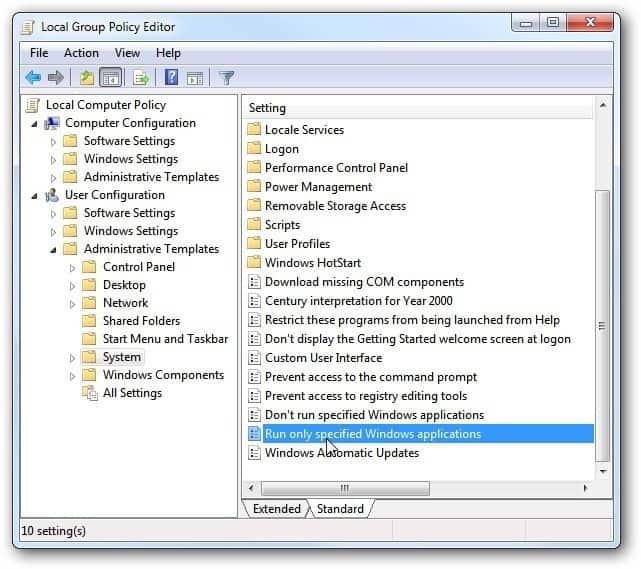The height and width of the screenshot is (569, 641).
Task: Select Don't display the Getting Started welcome screen
Action: pyautogui.click(x=418, y=339)
